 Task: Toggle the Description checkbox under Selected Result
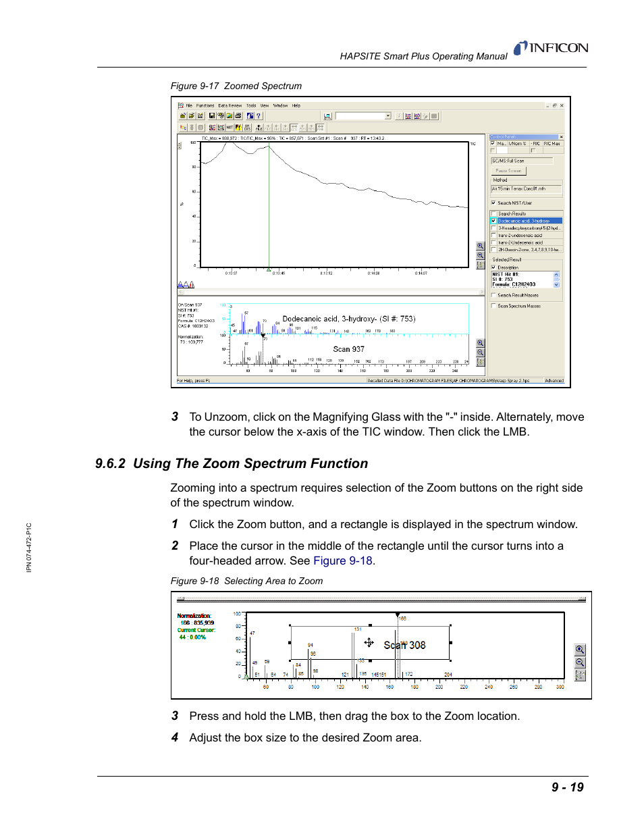tap(493, 267)
